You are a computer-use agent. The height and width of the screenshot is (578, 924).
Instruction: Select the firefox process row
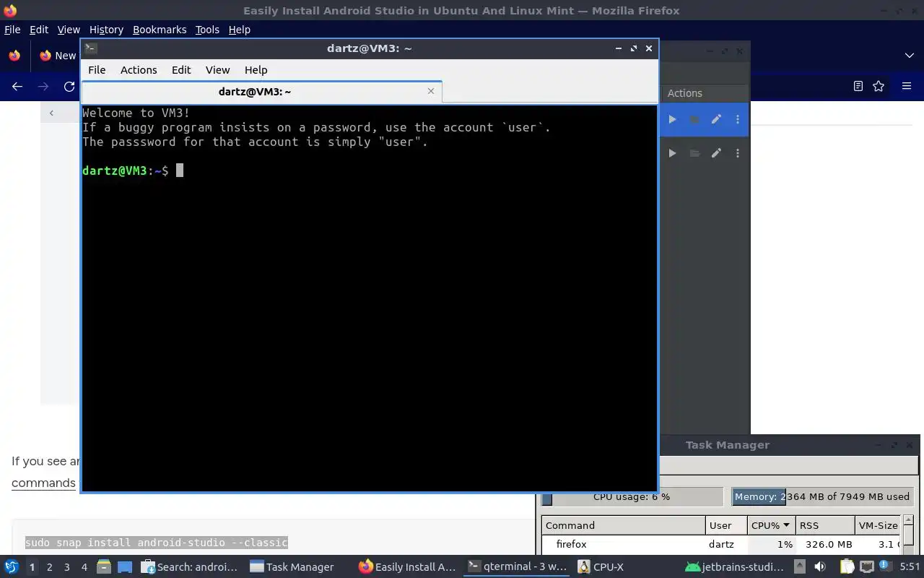click(722, 544)
